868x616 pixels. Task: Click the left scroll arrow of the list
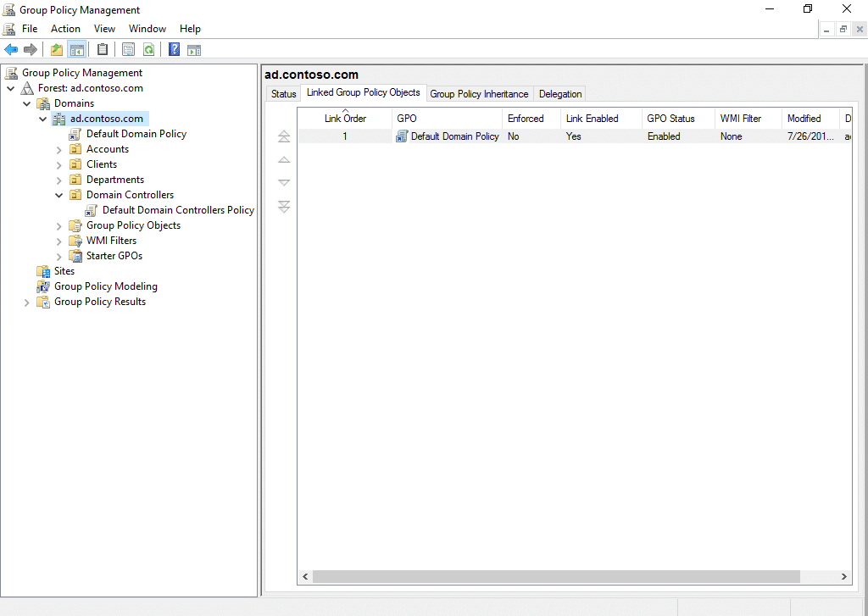pos(305,577)
